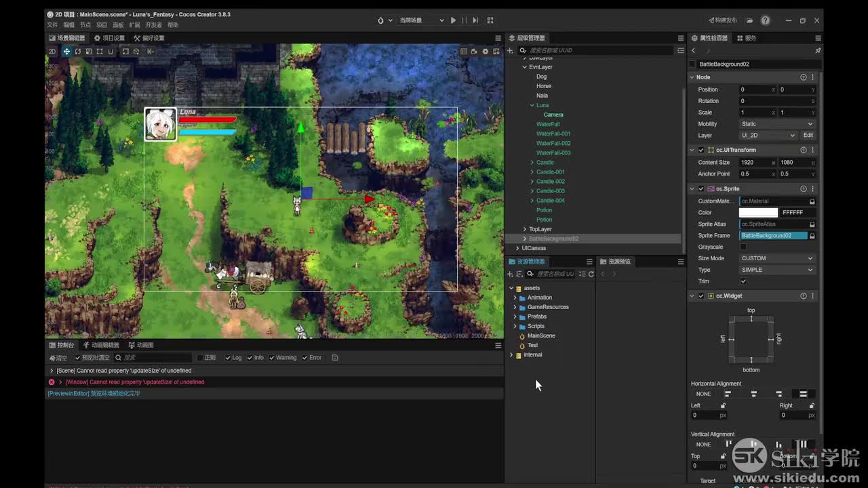The image size is (868, 488).
Task: Toggle the Error filter checkbox
Action: pyautogui.click(x=305, y=358)
